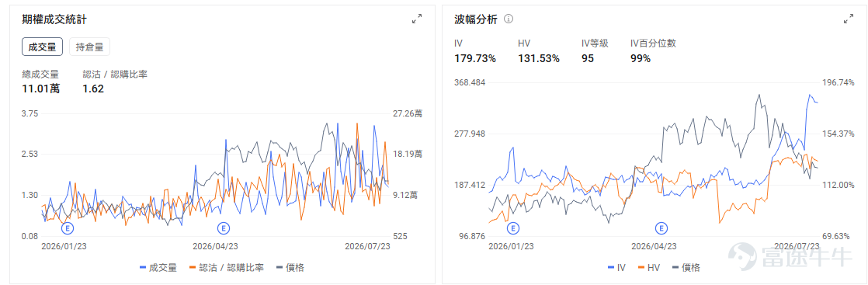Click the January earnings marker in 期權成交統計
868x285 pixels.
[68, 228]
